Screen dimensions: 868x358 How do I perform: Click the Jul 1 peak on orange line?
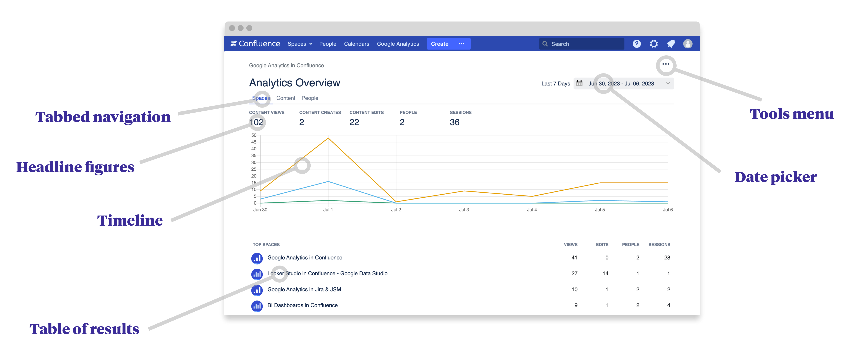(x=328, y=138)
